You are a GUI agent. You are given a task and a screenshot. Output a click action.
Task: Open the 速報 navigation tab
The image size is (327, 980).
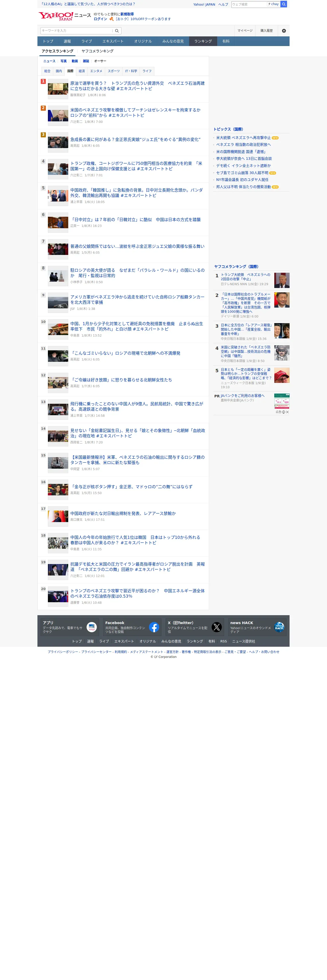(67, 41)
